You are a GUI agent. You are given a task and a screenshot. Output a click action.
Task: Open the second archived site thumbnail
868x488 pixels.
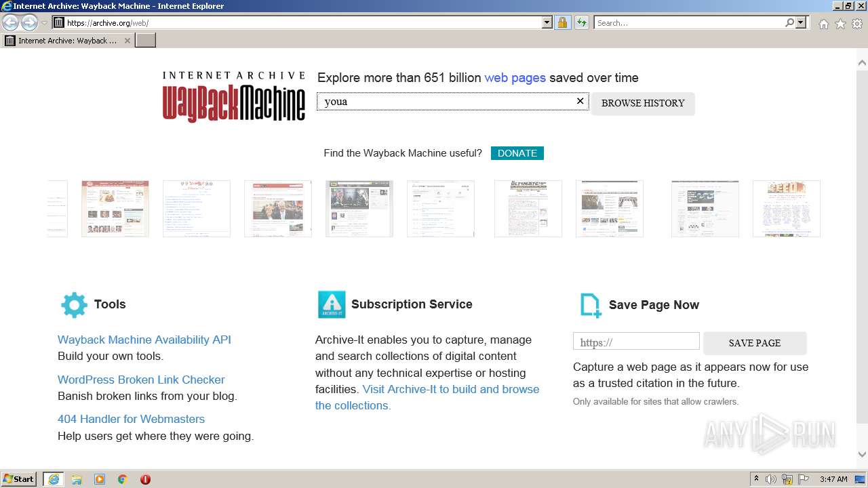(x=115, y=209)
